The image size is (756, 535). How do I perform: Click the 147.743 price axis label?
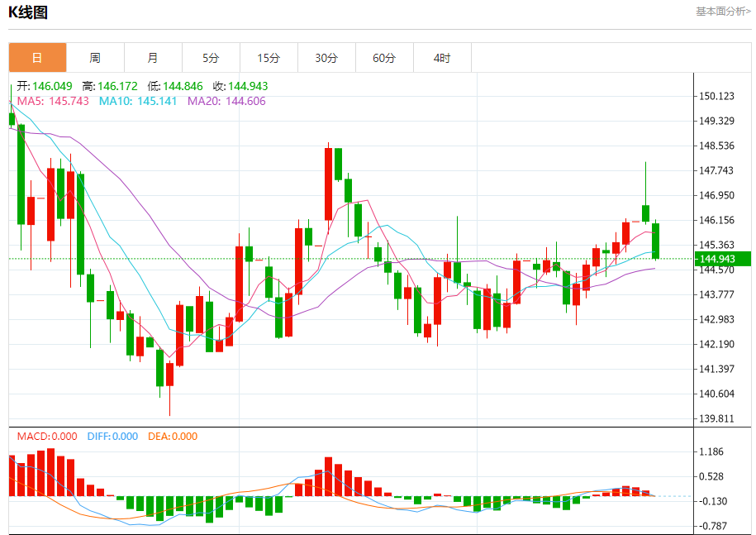point(716,171)
